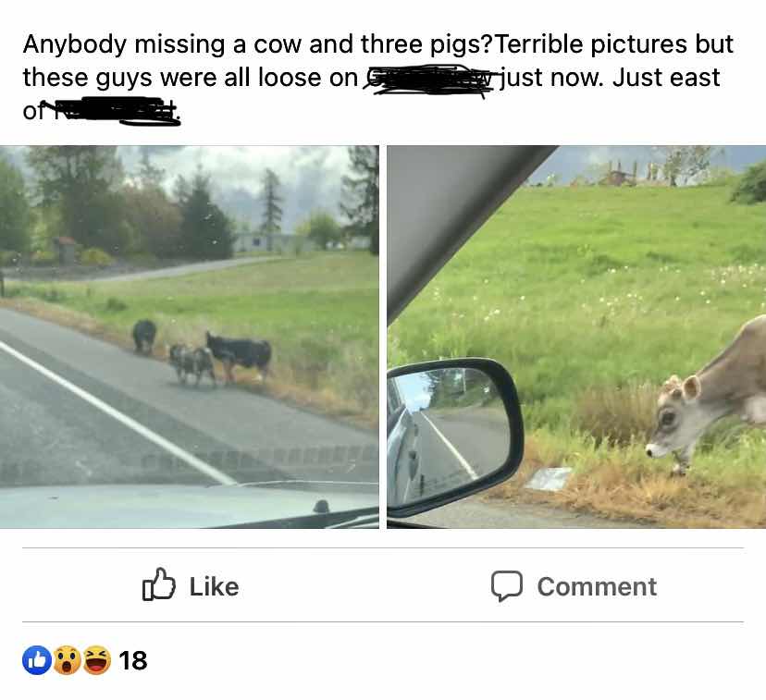Open the 18 reactions count
Image resolution: width=766 pixels, height=700 pixels.
click(x=132, y=660)
